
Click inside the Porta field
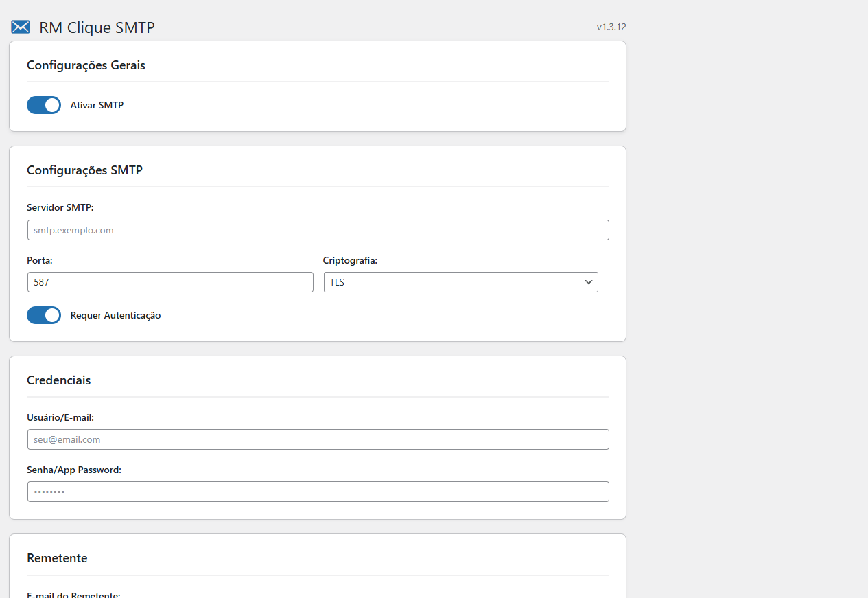pyautogui.click(x=170, y=281)
